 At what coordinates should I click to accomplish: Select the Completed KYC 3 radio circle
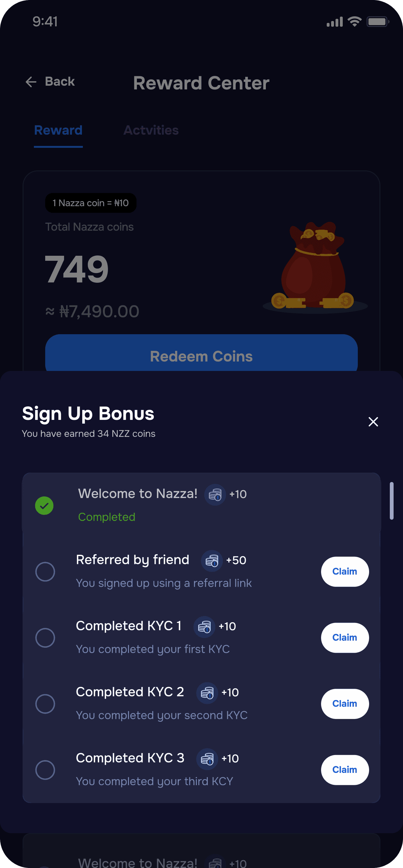(45, 769)
